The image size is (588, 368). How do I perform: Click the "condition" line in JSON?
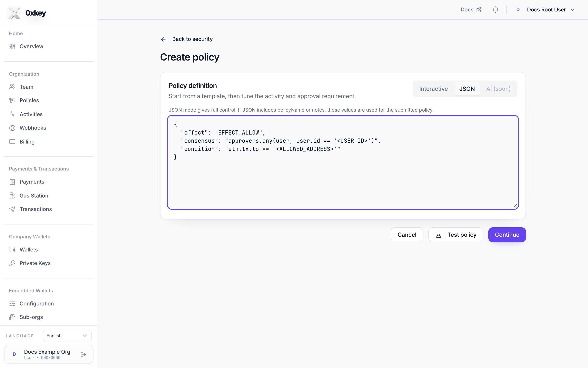[x=261, y=149]
